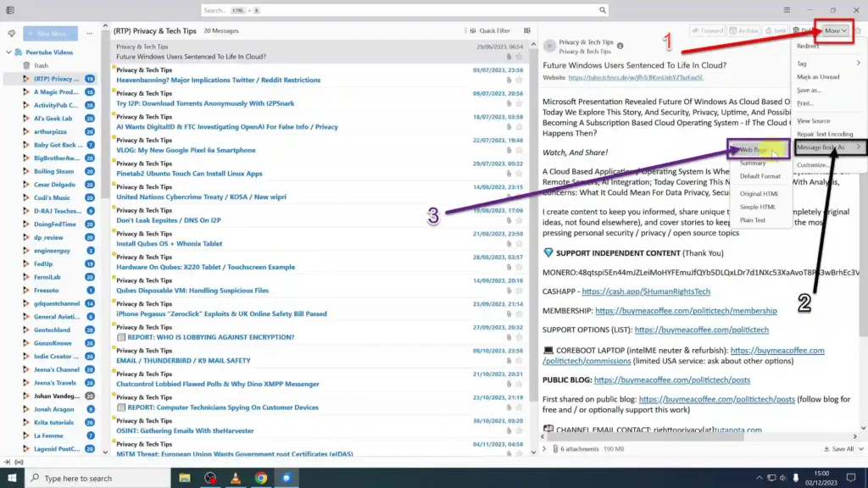Open the notification center icon

[851, 478]
